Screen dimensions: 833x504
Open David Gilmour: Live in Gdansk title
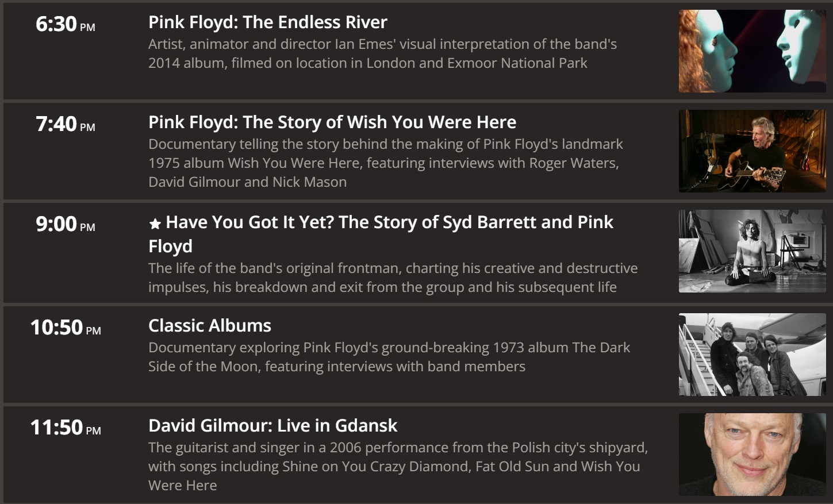coord(273,426)
